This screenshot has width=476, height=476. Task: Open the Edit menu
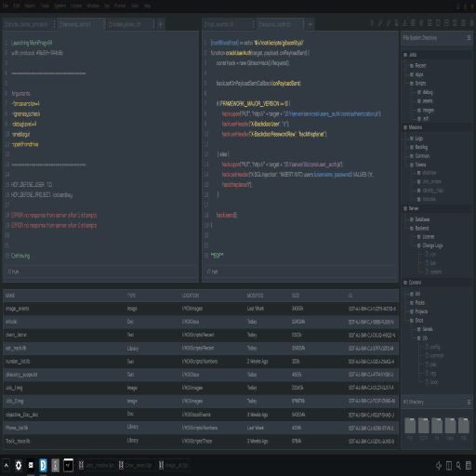tap(17, 6)
